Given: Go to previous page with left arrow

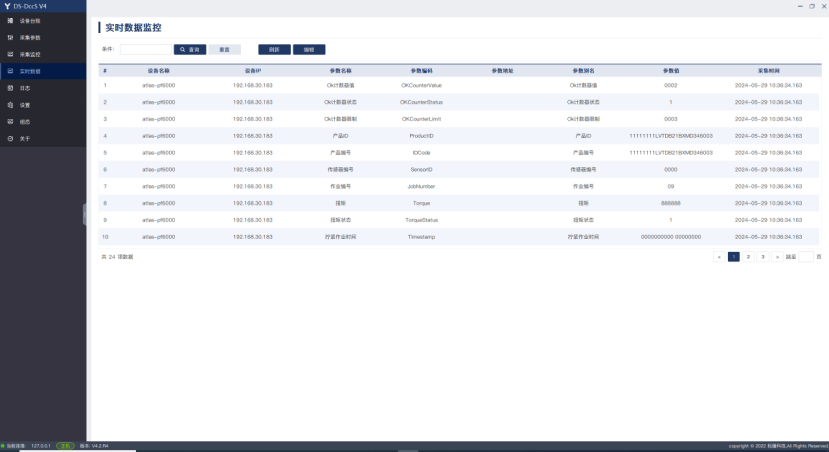Looking at the screenshot, I should point(719,257).
